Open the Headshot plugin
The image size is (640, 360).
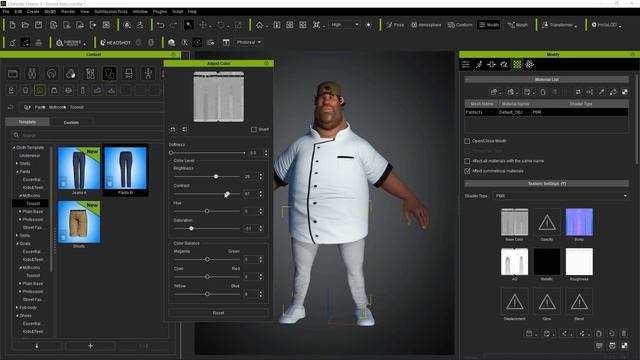coord(116,42)
